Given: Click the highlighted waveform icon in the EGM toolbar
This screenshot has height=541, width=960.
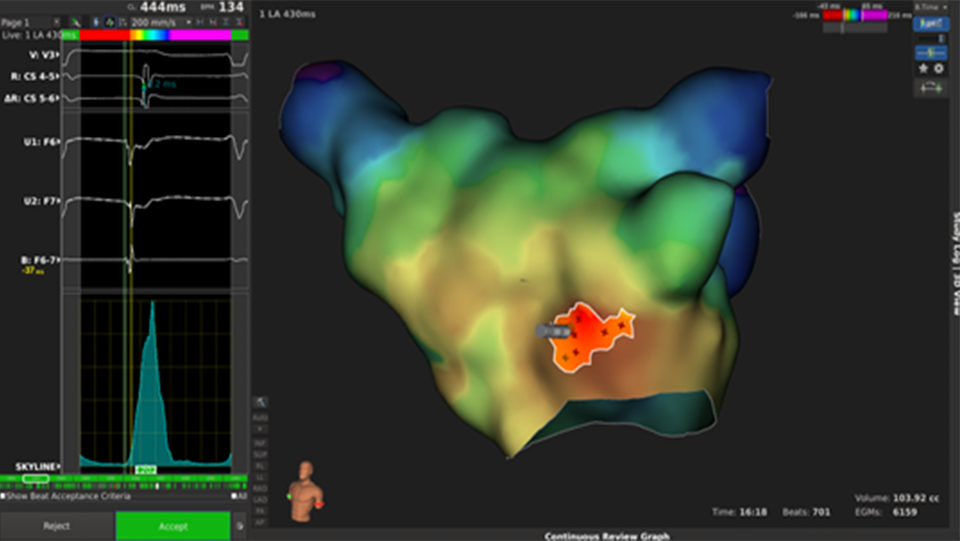Looking at the screenshot, I should 110,20.
